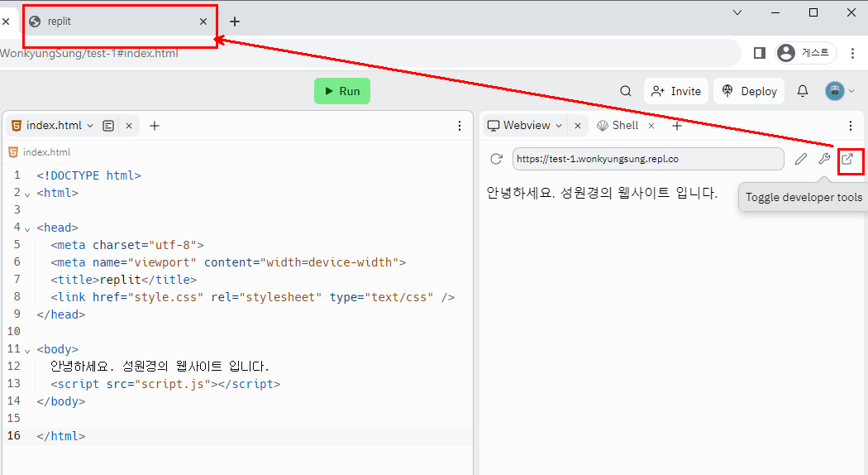This screenshot has height=475, width=868.
Task: Collapse the html tag at line 2
Action: point(27,194)
